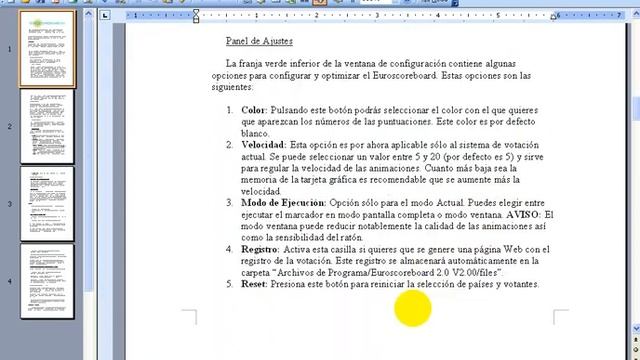640x360 pixels.
Task: Click the bold word 'Velocidad:'
Action: [x=264, y=145]
